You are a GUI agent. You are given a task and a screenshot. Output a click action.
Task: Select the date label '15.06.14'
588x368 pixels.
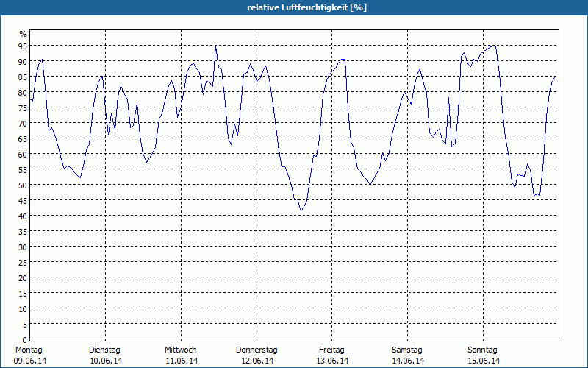tap(482, 361)
